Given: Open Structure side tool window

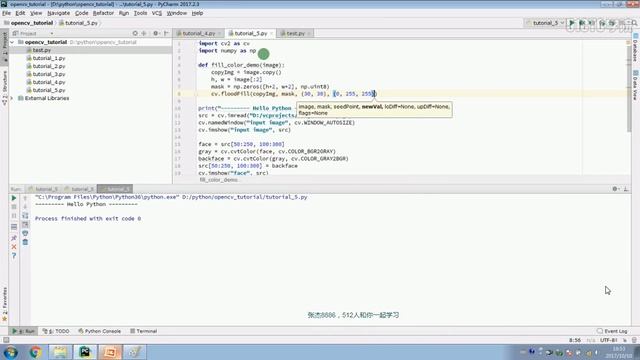Looking at the screenshot, I should click(x=4, y=87).
